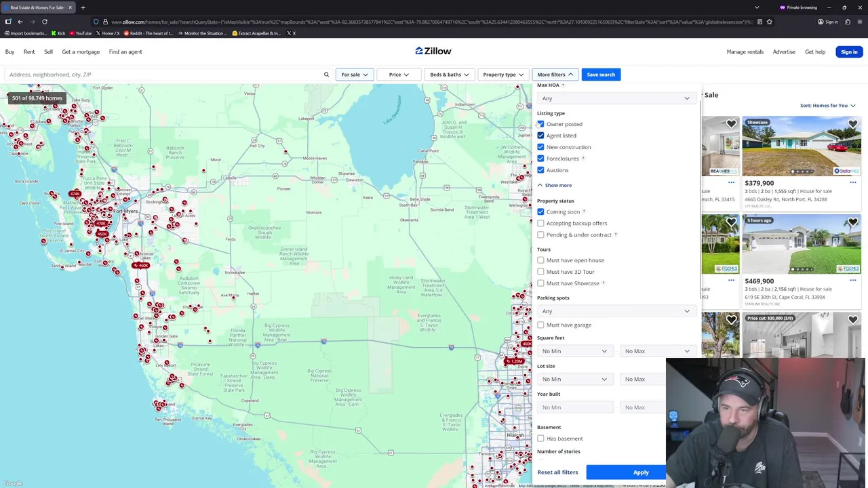Open the For sale filter dropdown
The width and height of the screenshot is (868, 488).
click(354, 75)
